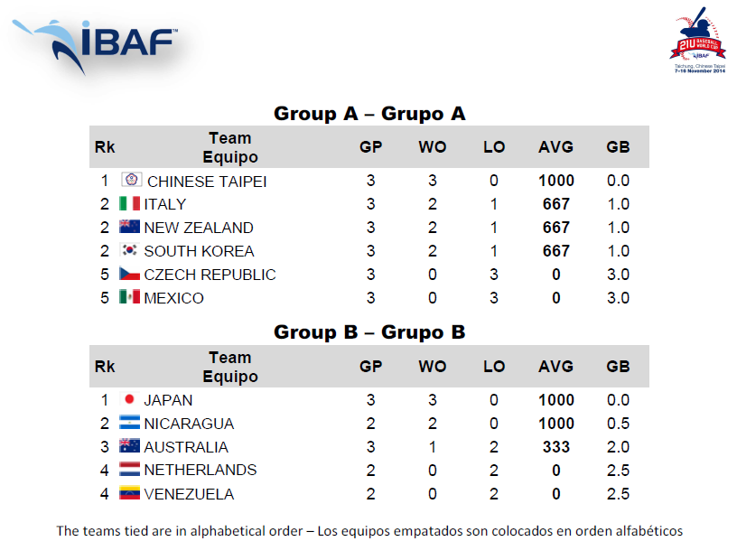Screen dimensions: 737x560
Task: Click the Czech Republic flag icon
Action: (129, 274)
